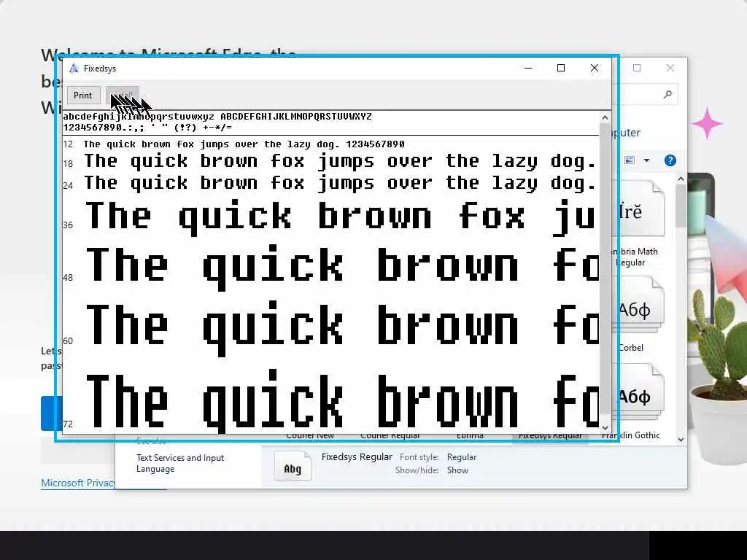This screenshot has height=560, width=747.
Task: Close the Fonts control panel window
Action: [x=670, y=68]
